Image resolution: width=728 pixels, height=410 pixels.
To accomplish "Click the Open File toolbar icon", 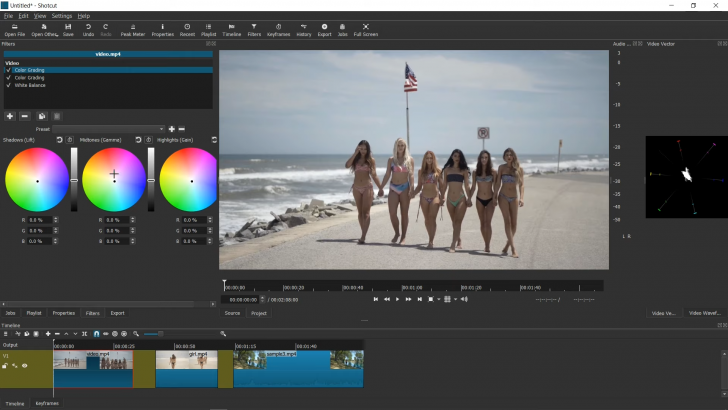I will pos(15,29).
